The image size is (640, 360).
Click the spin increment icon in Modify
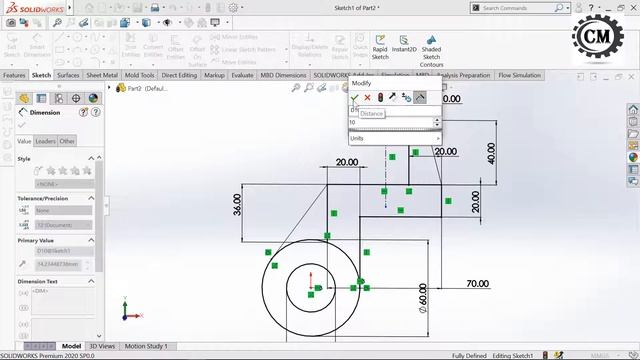(x=406, y=98)
